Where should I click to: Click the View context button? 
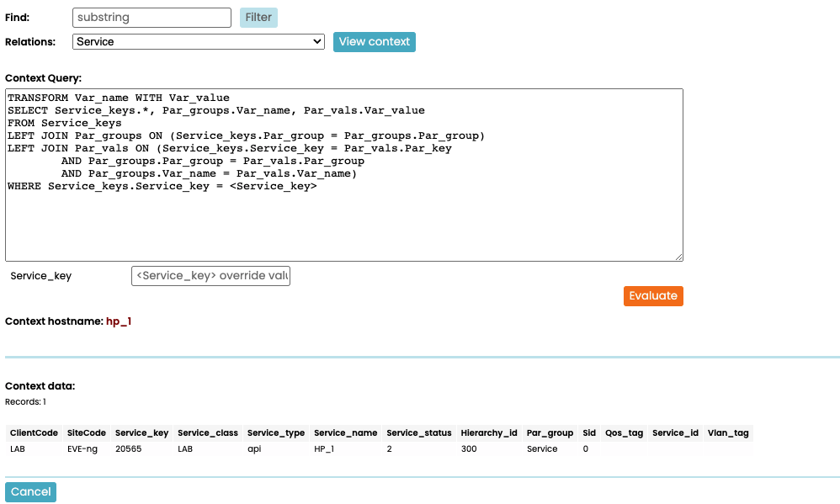tap(374, 41)
